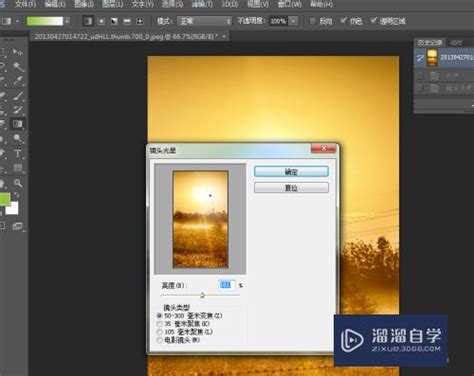Select the History Brush tool
The height and width of the screenshot is (376, 474).
tap(18, 110)
